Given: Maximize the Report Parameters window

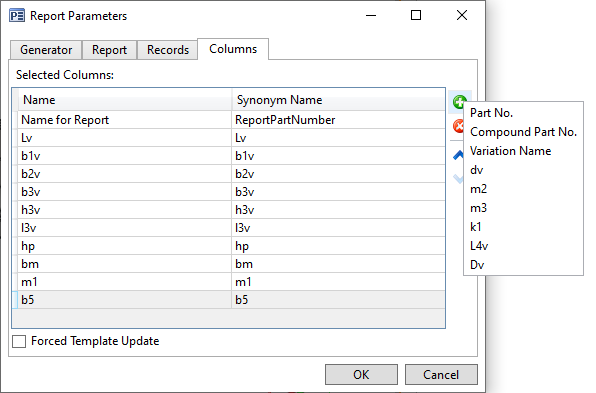Looking at the screenshot, I should 416,16.
